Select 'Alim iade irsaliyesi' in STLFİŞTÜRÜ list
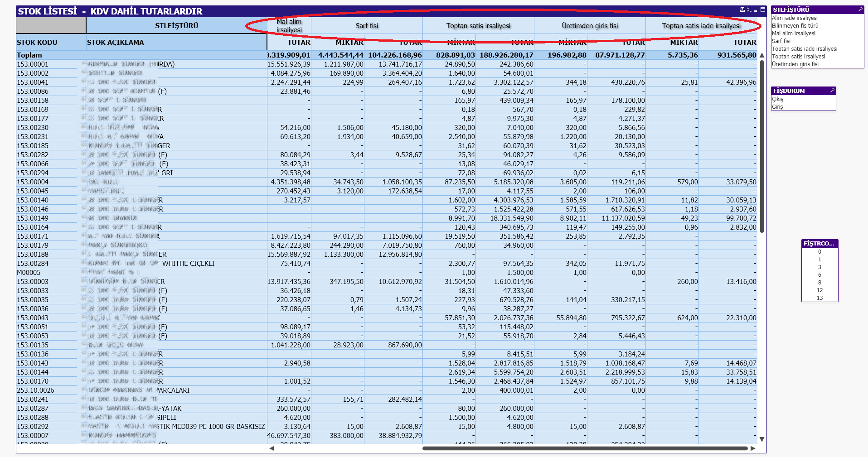The height and width of the screenshot is (457, 868). click(795, 18)
